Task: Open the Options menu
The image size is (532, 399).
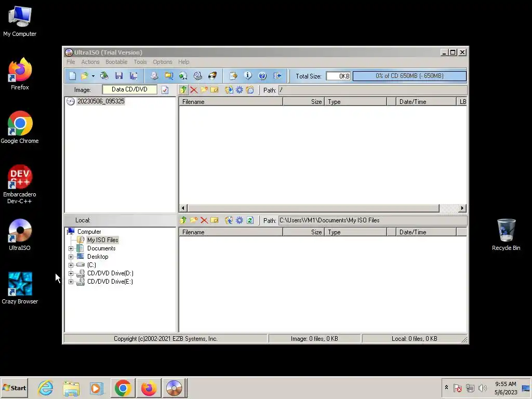Action: [163, 62]
